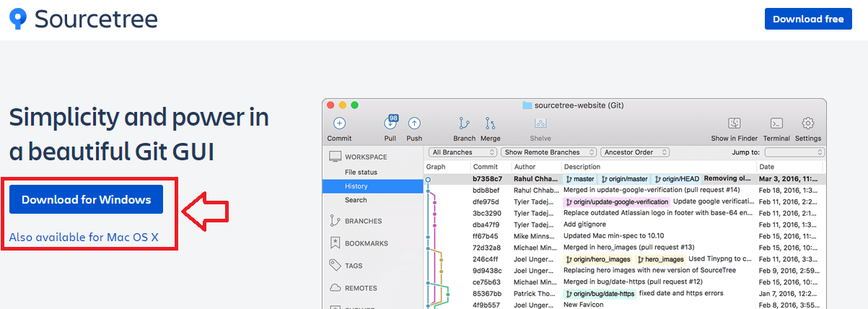868x309 pixels.
Task: Select commit 3bc3290 row
Action: point(625,213)
